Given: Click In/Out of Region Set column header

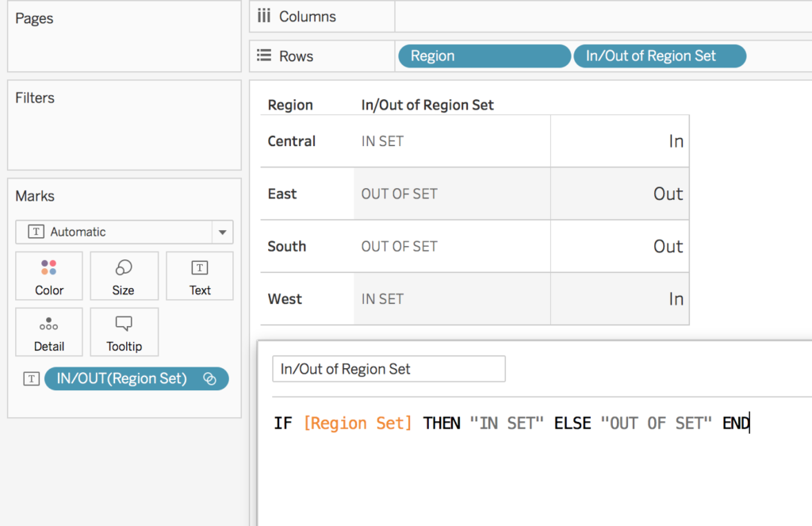Looking at the screenshot, I should coord(427,105).
